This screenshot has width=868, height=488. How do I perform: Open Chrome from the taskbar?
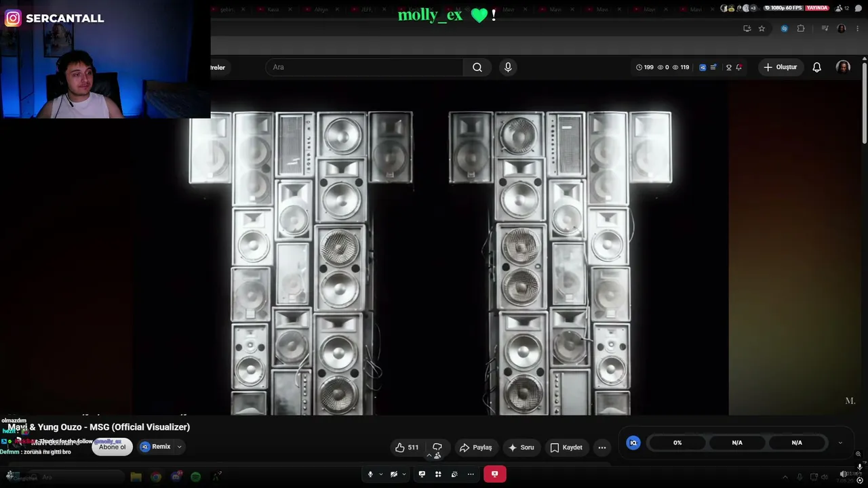point(156,476)
